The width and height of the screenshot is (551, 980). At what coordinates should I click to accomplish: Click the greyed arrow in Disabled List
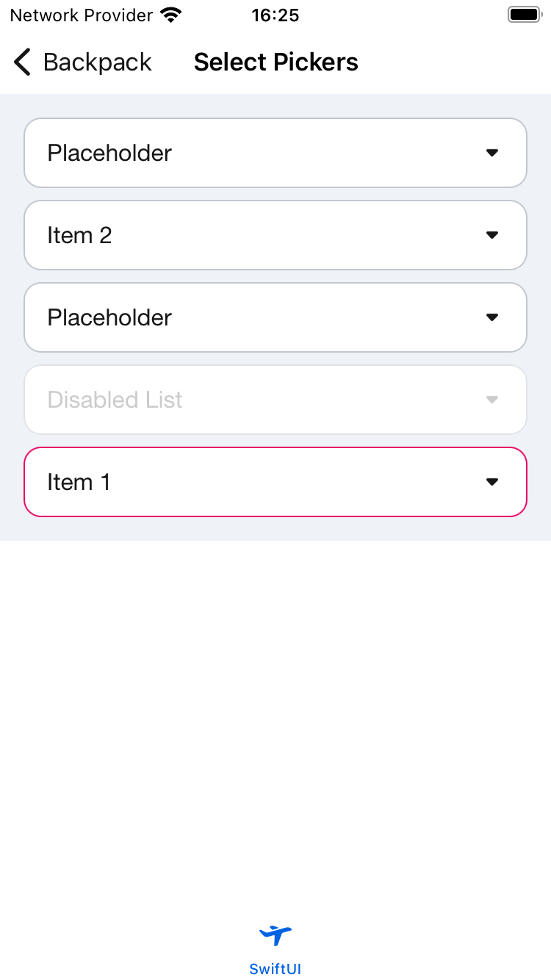point(492,400)
